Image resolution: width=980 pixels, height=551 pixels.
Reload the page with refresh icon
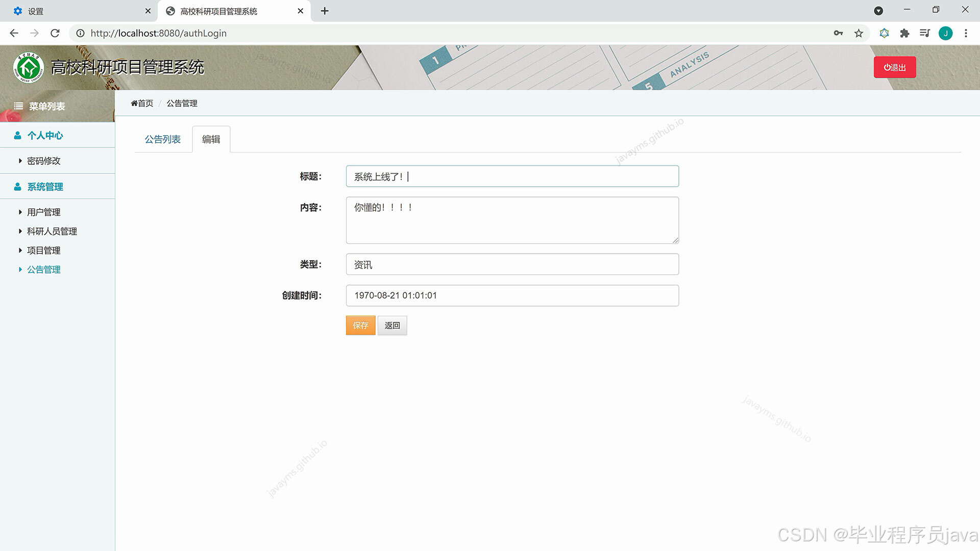point(55,33)
